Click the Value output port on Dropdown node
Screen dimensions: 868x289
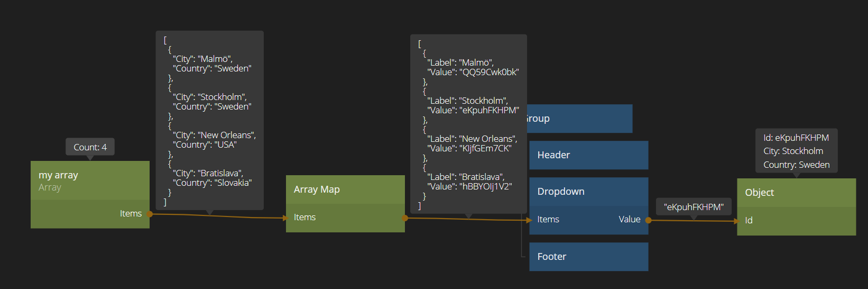click(x=629, y=220)
